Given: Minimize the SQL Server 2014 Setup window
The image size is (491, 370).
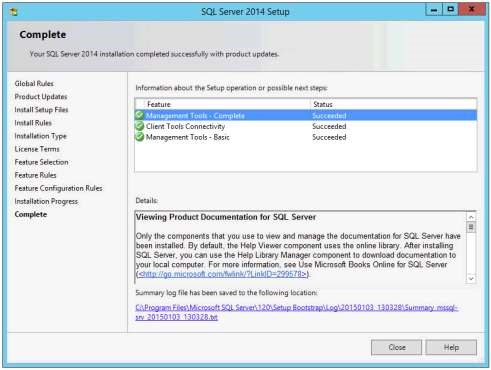Looking at the screenshot, I should tap(434, 10).
